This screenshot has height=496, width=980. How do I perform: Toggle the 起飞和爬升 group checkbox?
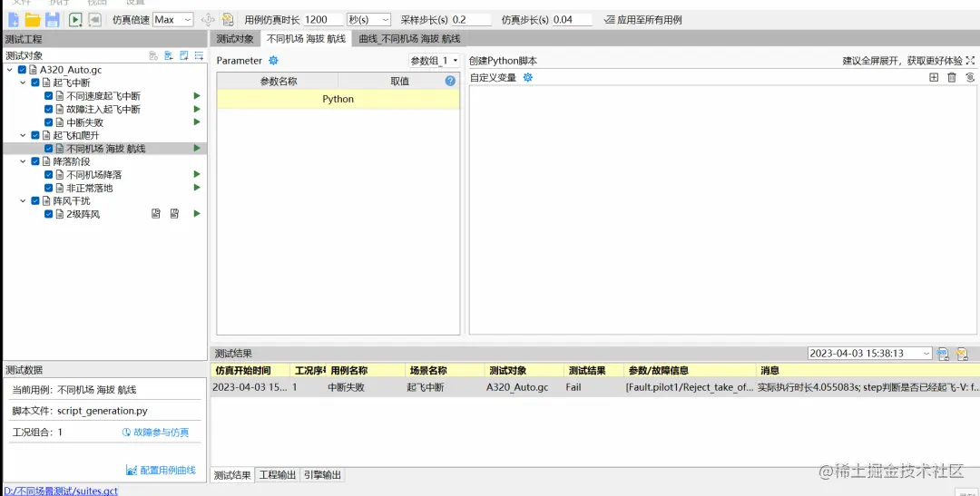tap(35, 135)
